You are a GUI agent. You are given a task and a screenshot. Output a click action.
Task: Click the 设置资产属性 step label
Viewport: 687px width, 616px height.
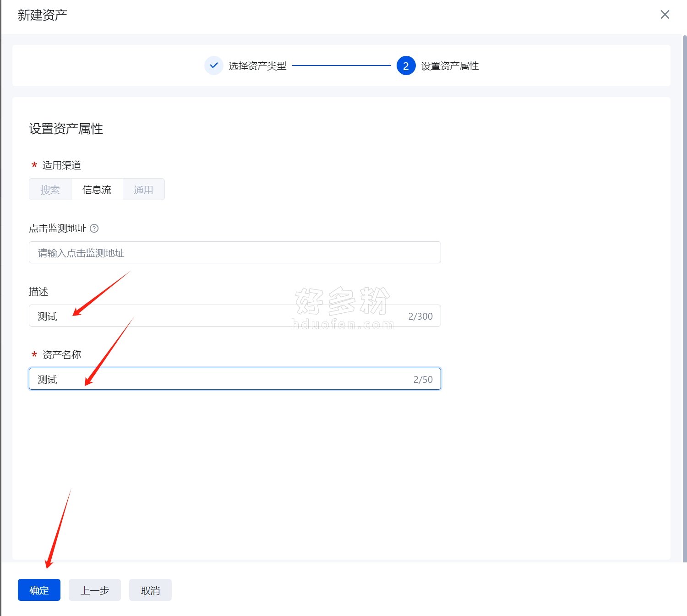[x=450, y=66]
